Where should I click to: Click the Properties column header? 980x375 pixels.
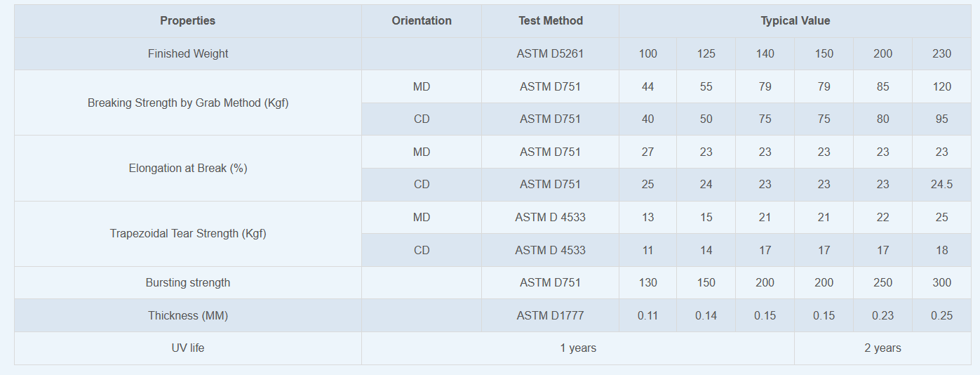tap(187, 21)
